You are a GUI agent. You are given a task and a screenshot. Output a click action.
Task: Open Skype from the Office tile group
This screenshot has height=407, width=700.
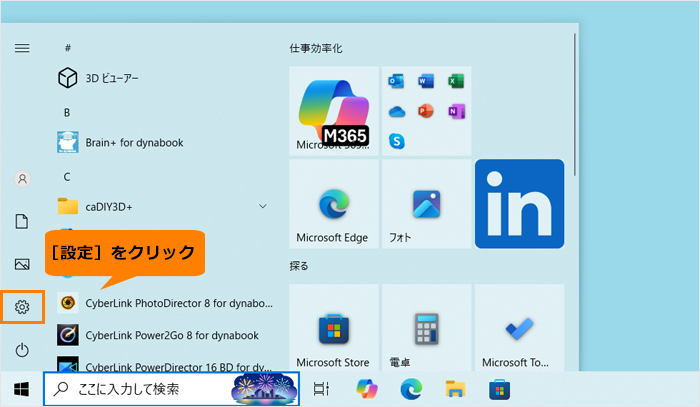(x=396, y=141)
